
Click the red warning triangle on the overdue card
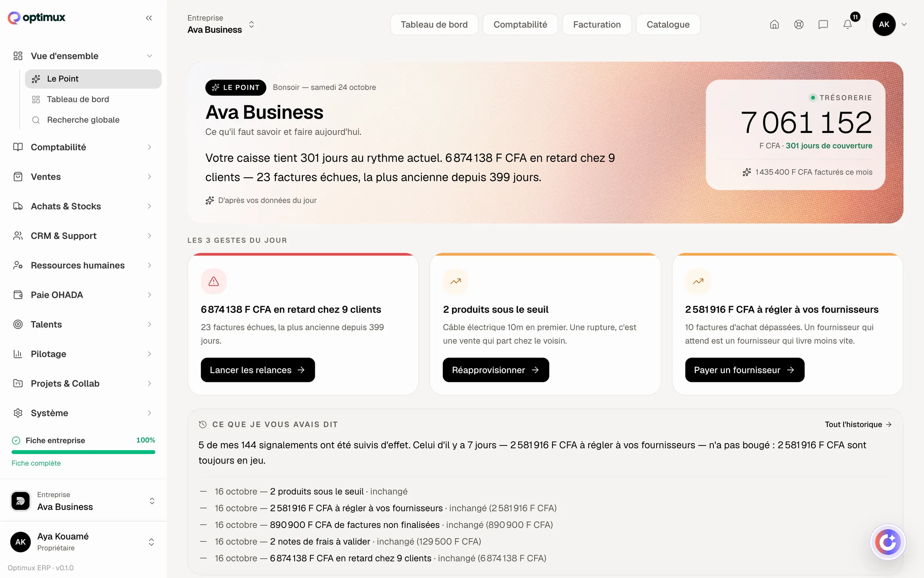(x=214, y=281)
